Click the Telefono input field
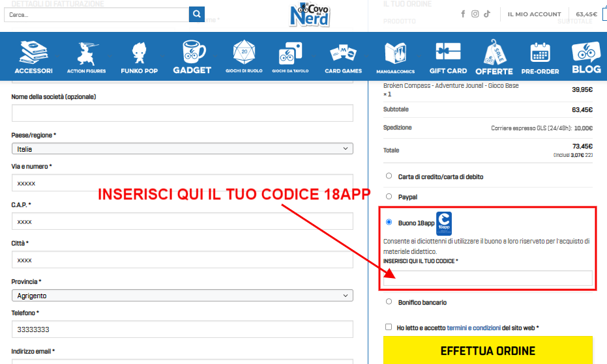The image size is (607, 364). click(183, 329)
